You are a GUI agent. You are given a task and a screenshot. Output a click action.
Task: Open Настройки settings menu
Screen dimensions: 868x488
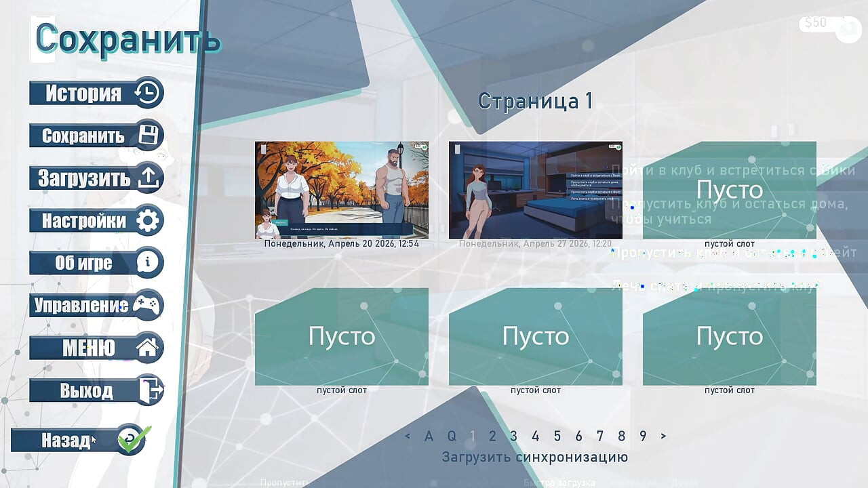96,221
